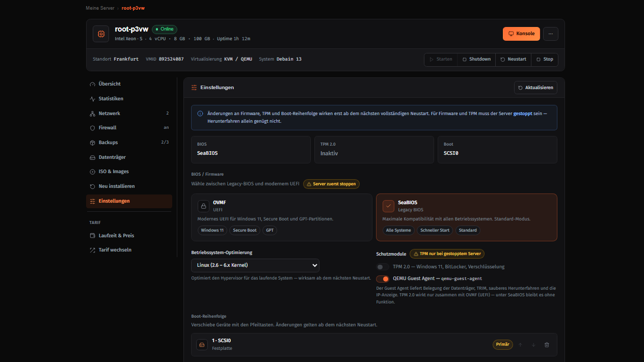
Task: Click the GPT tag
Action: click(x=270, y=230)
